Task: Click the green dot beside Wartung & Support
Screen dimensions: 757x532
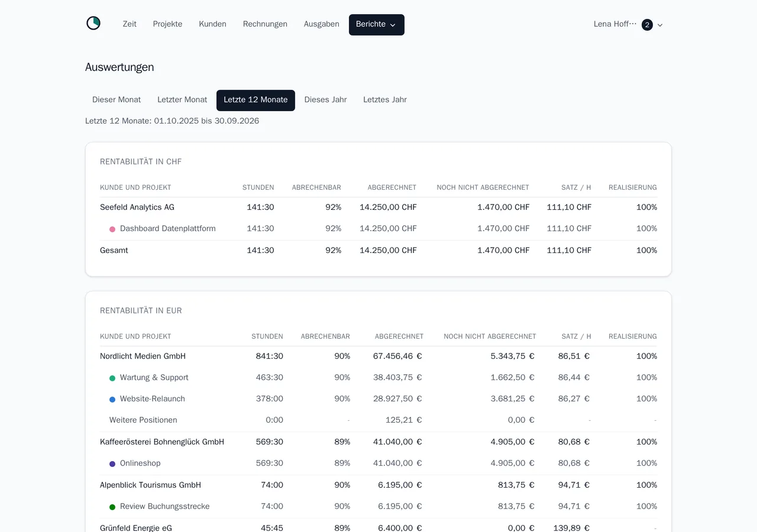Action: [x=112, y=378]
